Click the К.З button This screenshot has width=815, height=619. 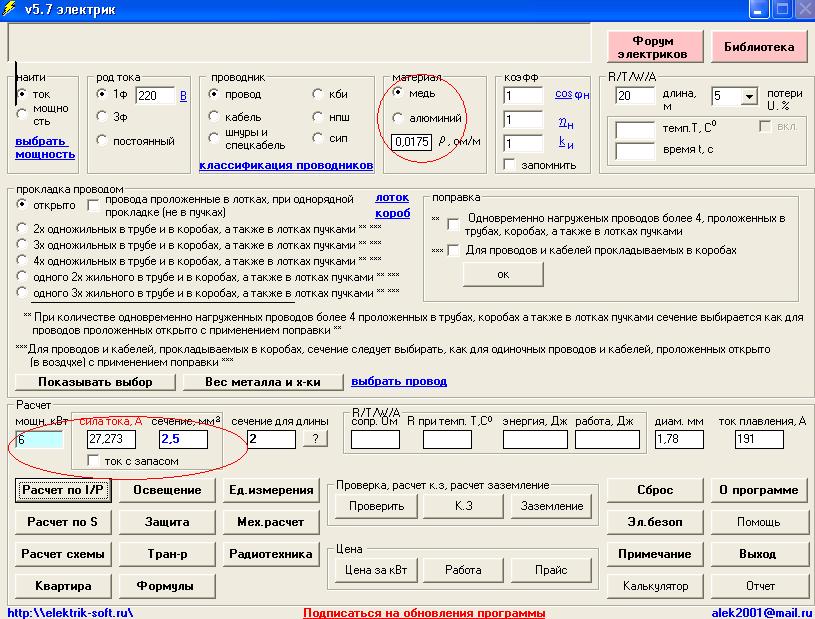(463, 506)
